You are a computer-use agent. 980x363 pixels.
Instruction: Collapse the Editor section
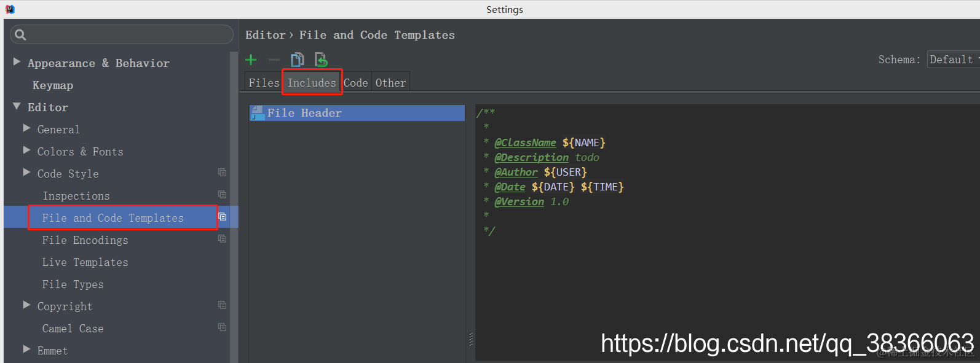click(x=17, y=106)
